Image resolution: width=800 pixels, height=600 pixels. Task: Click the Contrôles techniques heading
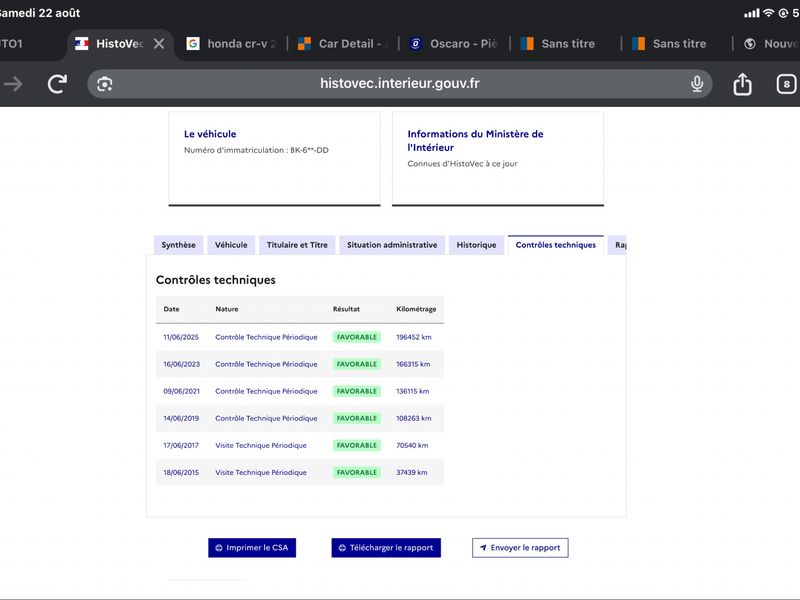[x=216, y=280]
